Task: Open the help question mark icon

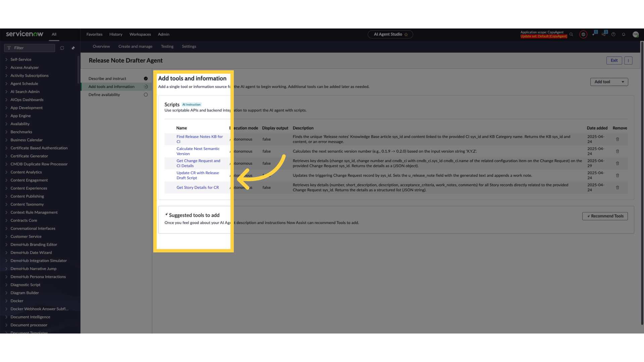Action: tap(613, 35)
